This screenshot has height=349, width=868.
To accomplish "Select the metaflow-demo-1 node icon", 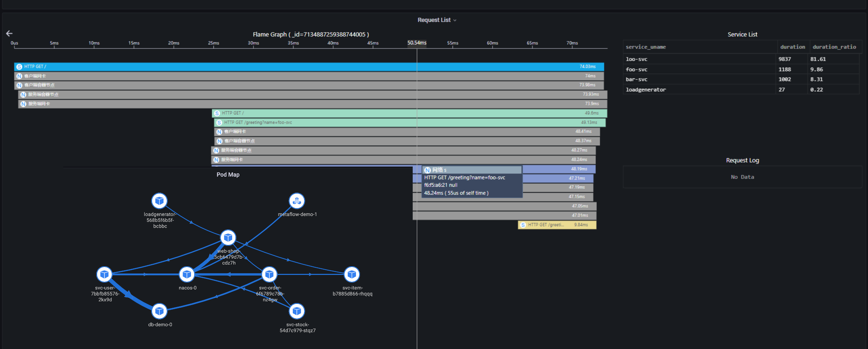I will pyautogui.click(x=297, y=201).
